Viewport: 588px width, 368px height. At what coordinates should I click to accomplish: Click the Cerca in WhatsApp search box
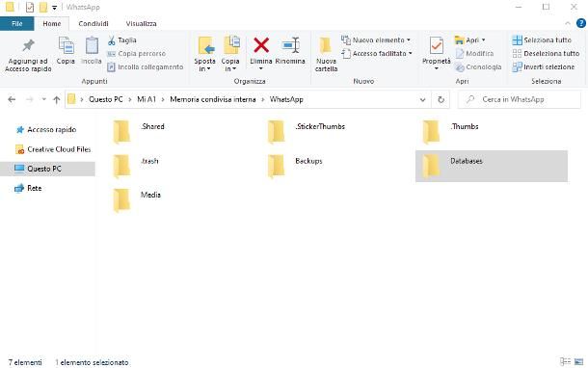click(x=520, y=99)
